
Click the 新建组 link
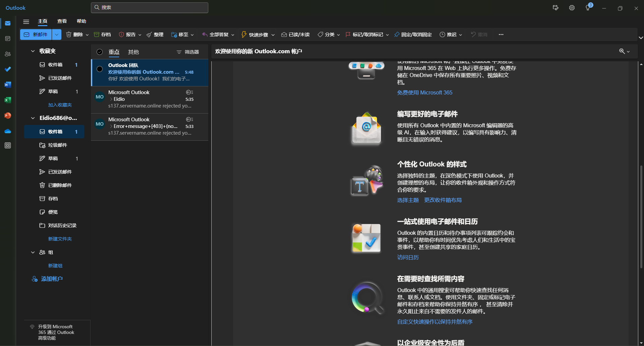tap(55, 266)
